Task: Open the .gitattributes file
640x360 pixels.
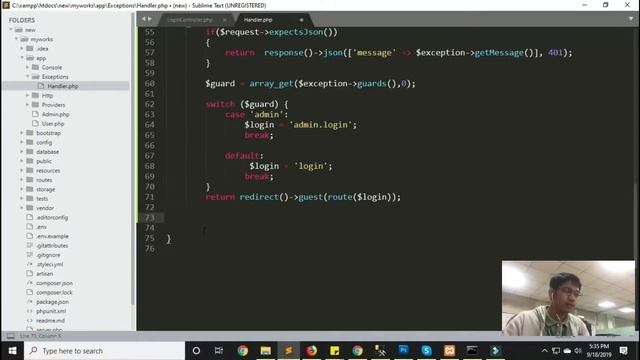Action: point(52,246)
